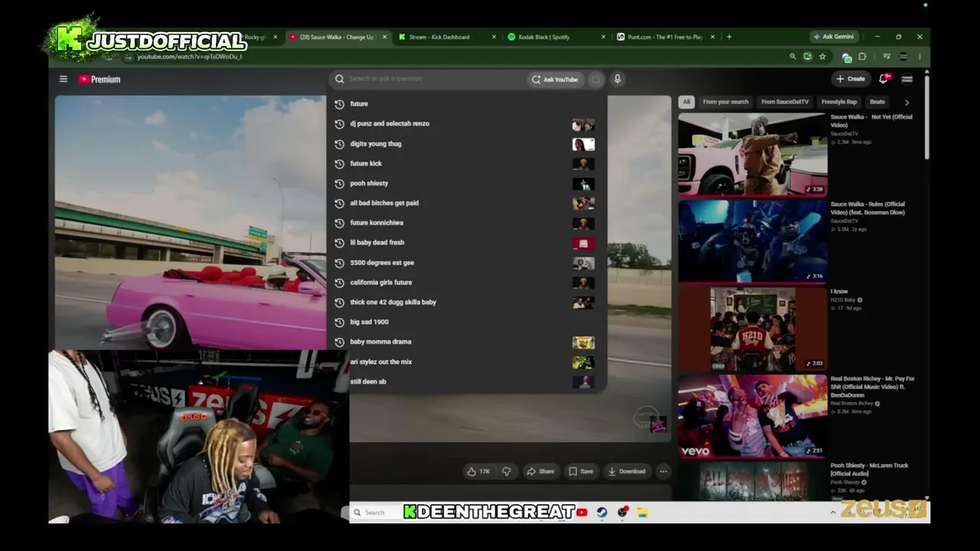Click the voice search microphone icon
Viewport: 980px width, 551px height.
(617, 79)
